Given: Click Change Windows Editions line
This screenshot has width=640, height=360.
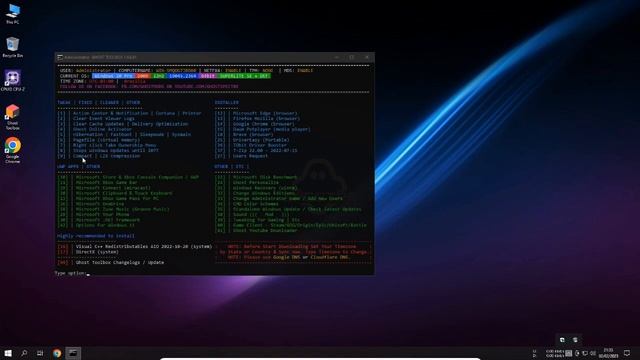Looking at the screenshot, I should tap(255, 193).
